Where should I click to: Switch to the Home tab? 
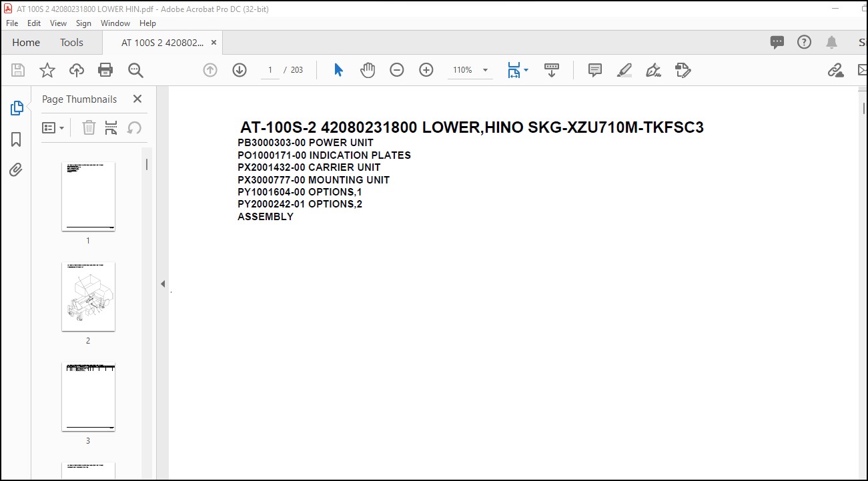26,42
